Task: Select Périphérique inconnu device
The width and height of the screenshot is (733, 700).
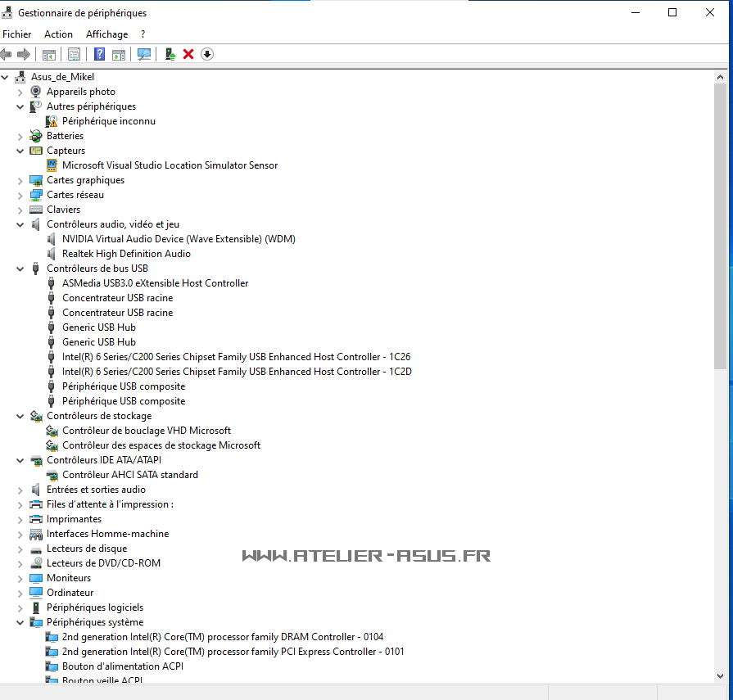Action: point(108,121)
